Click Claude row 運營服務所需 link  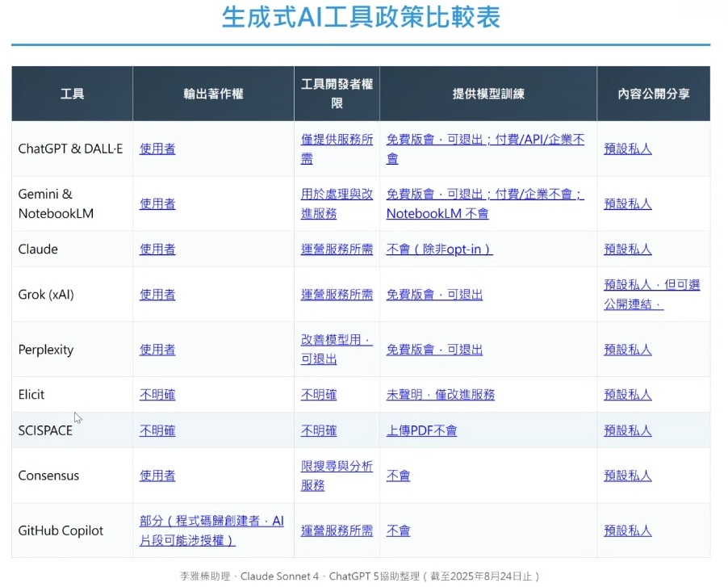pyautogui.click(x=337, y=249)
